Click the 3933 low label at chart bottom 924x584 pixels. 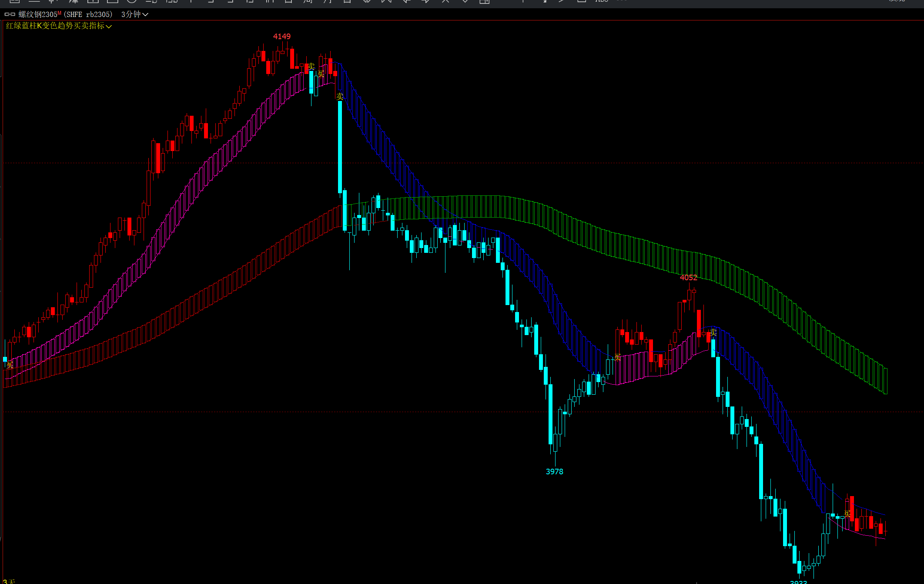798,582
